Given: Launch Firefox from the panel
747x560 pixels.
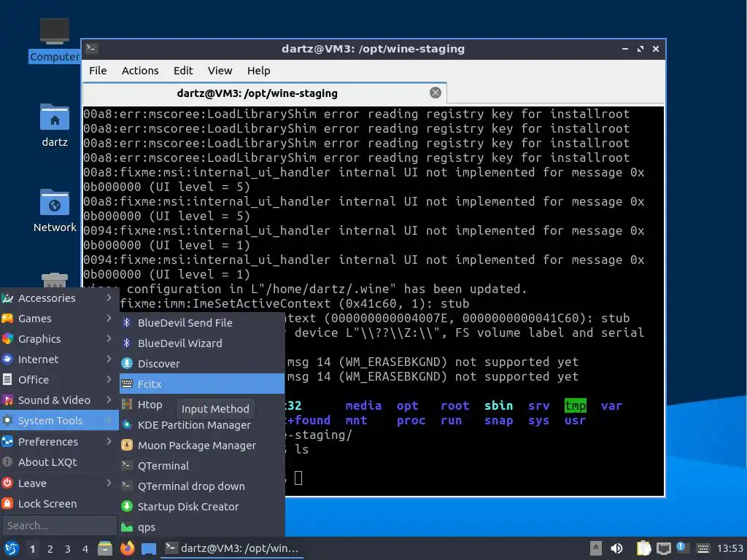Looking at the screenshot, I should coord(127,548).
